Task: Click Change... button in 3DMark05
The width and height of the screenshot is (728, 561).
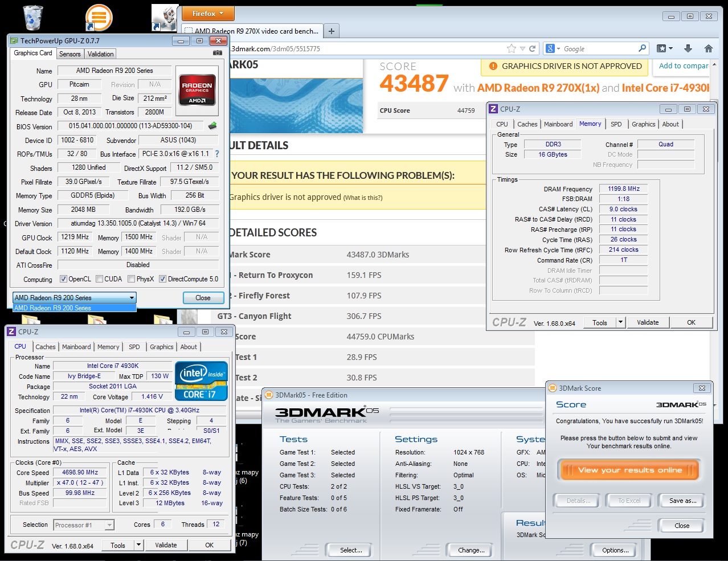Action: 471,550
